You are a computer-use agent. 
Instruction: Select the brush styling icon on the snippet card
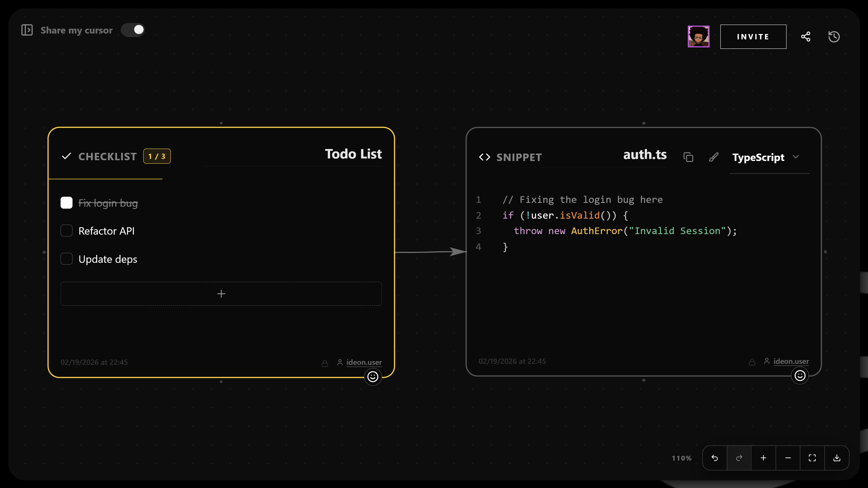(x=714, y=157)
